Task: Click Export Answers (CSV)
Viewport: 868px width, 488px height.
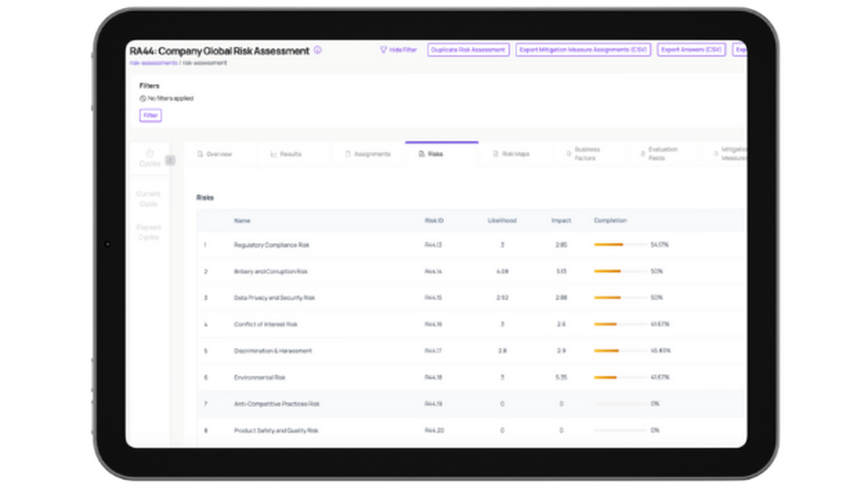Action: click(x=692, y=50)
